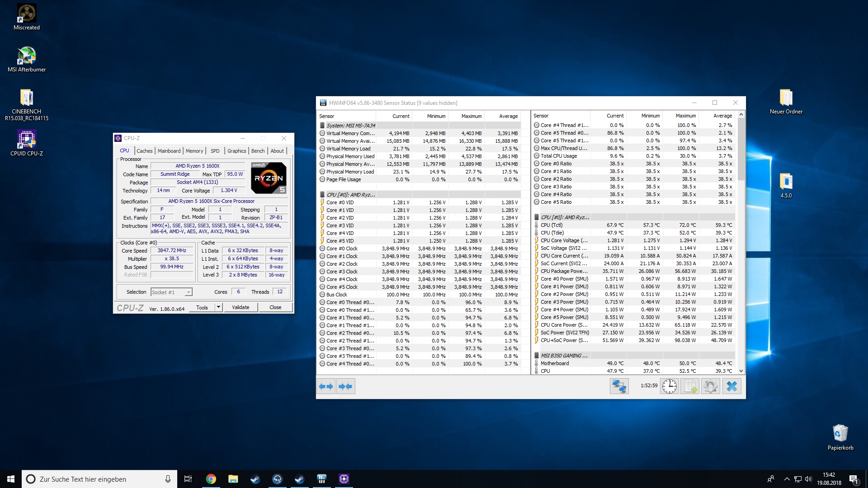Image resolution: width=868 pixels, height=488 pixels.
Task: Click the HWiNFO vertical scrollbar down arrow
Action: point(741,371)
